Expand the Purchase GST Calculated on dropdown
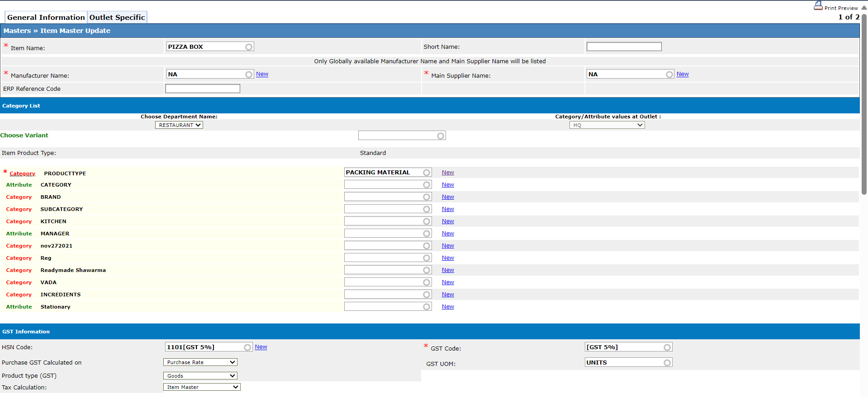 pyautogui.click(x=200, y=362)
